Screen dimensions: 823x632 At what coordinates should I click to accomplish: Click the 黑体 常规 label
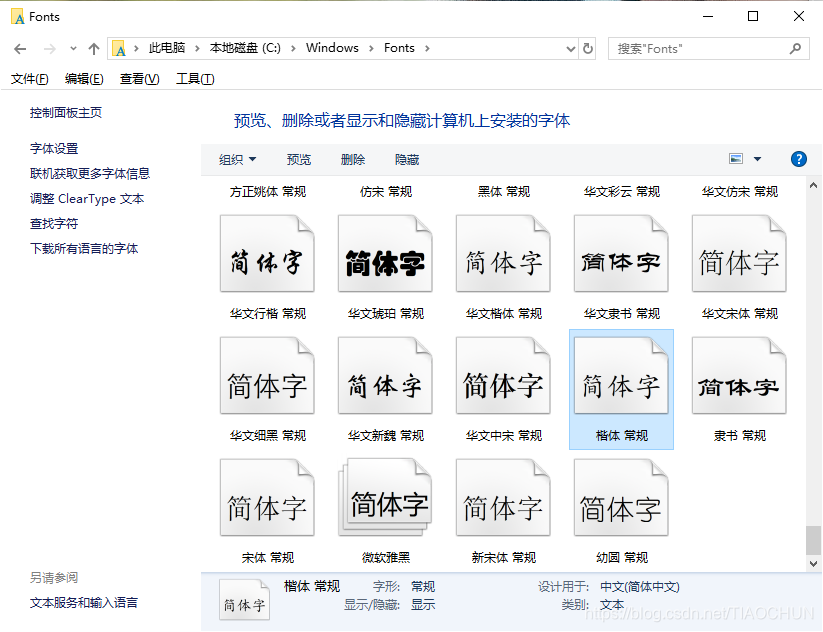504,192
